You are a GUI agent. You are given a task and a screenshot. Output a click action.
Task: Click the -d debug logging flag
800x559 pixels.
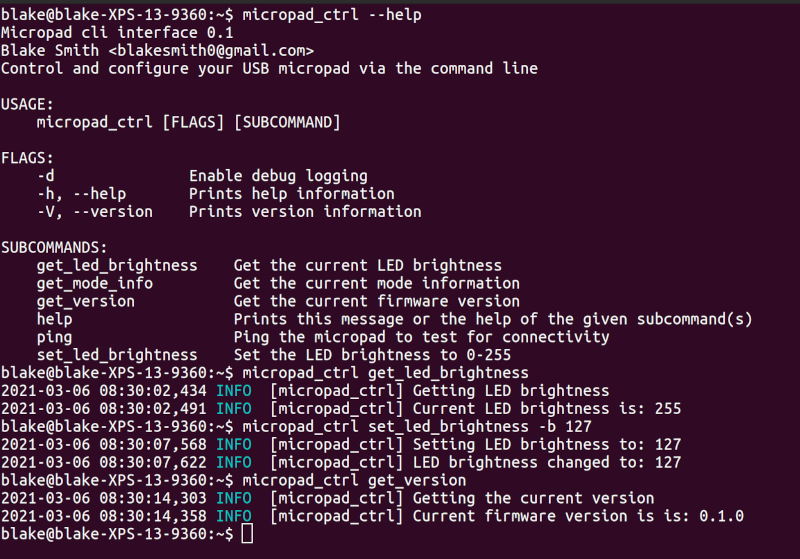pos(46,176)
